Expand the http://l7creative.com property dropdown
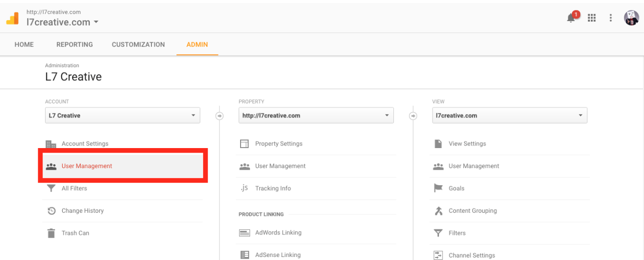This screenshot has height=260, width=644. [x=316, y=115]
